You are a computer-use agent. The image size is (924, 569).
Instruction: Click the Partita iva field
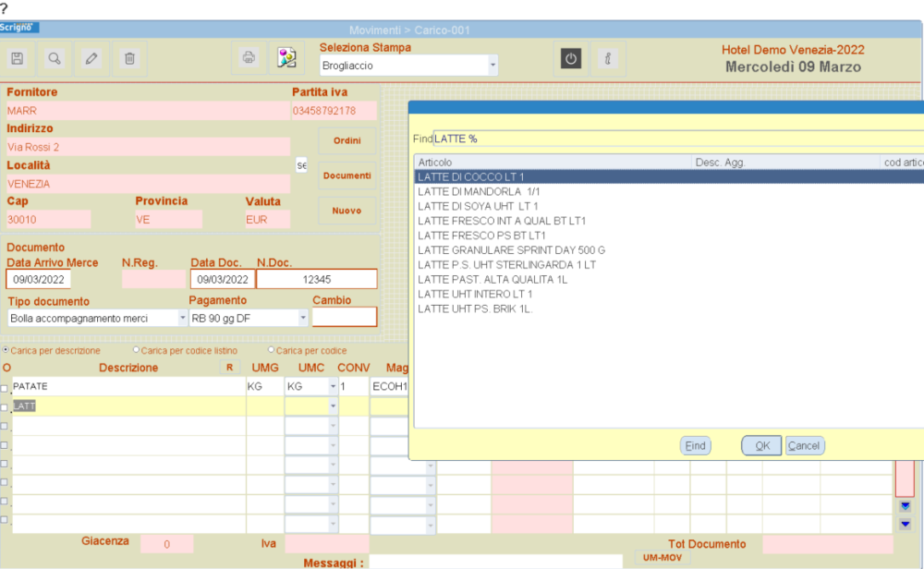334,111
